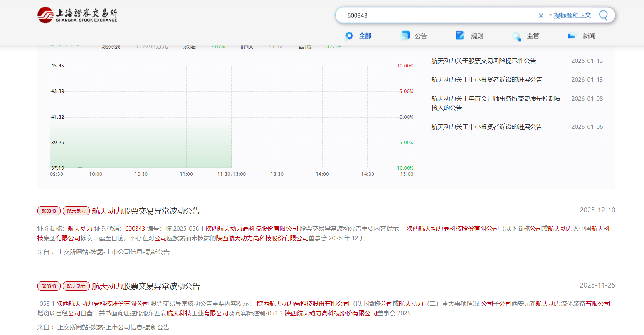Click the magnifier icon beside 监管
The width and height of the screenshot is (644, 335).
pyautogui.click(x=516, y=36)
